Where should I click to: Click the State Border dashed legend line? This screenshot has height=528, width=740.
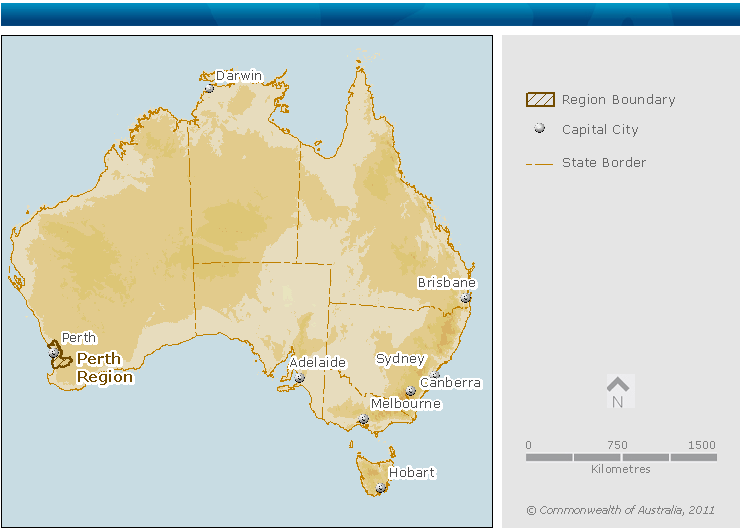tap(539, 164)
